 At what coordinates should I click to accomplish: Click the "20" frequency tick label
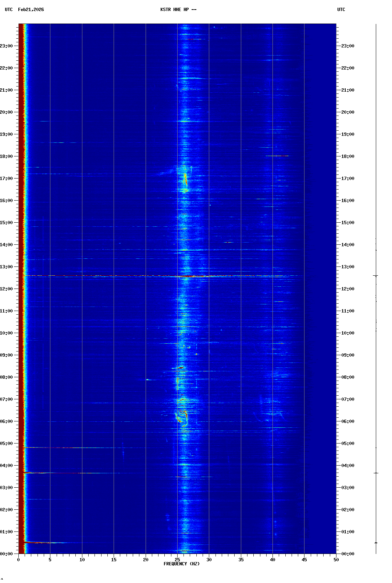point(146,560)
